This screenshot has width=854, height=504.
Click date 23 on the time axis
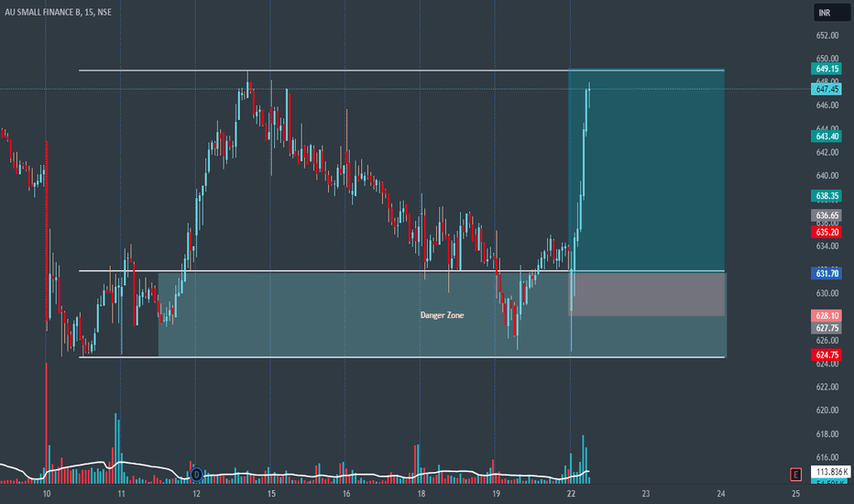tap(646, 494)
